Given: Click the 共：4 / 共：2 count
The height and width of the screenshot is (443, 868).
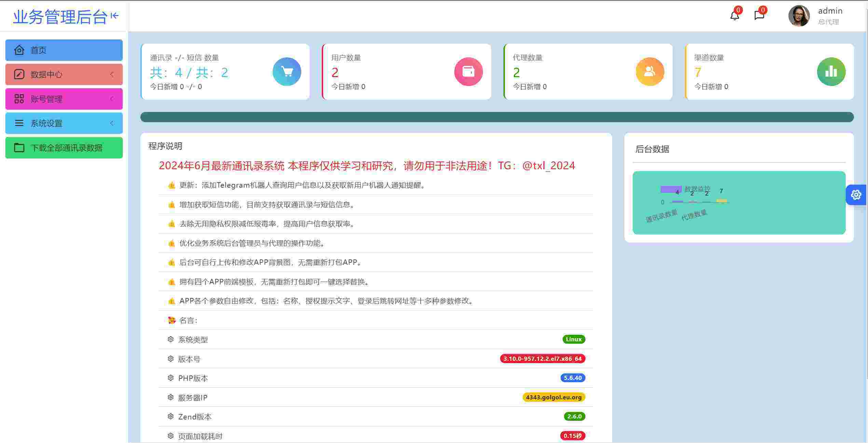Looking at the screenshot, I should click(x=189, y=73).
